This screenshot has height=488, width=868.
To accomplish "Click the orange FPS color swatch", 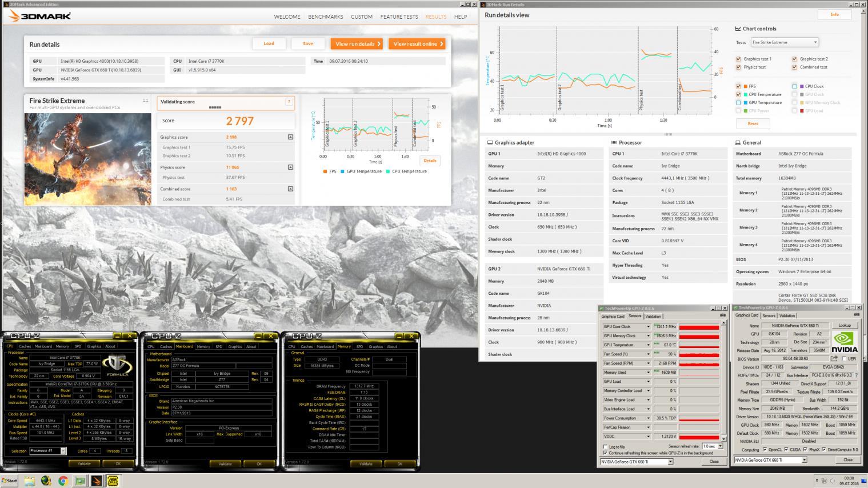I will [746, 86].
